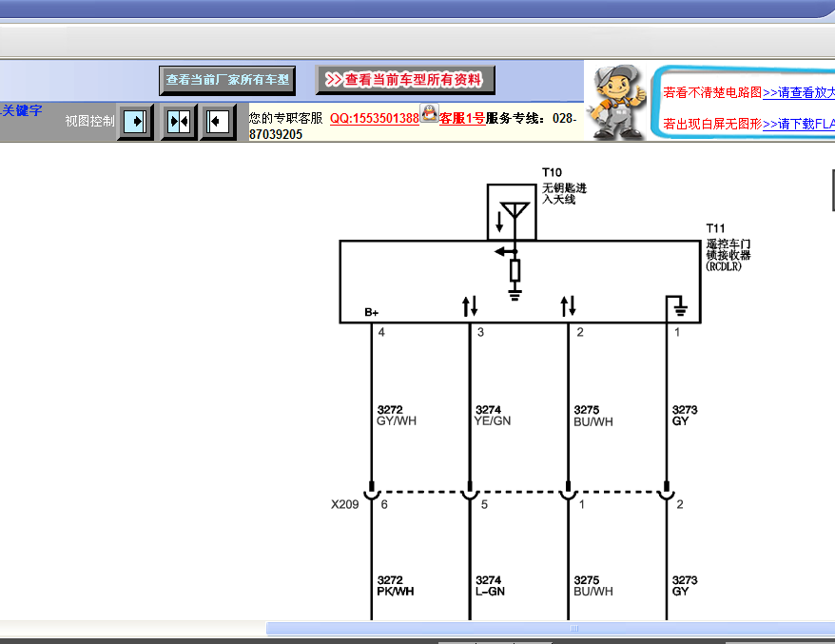835x644 pixels.
Task: Click the QQ penguin icon
Action: 429,113
